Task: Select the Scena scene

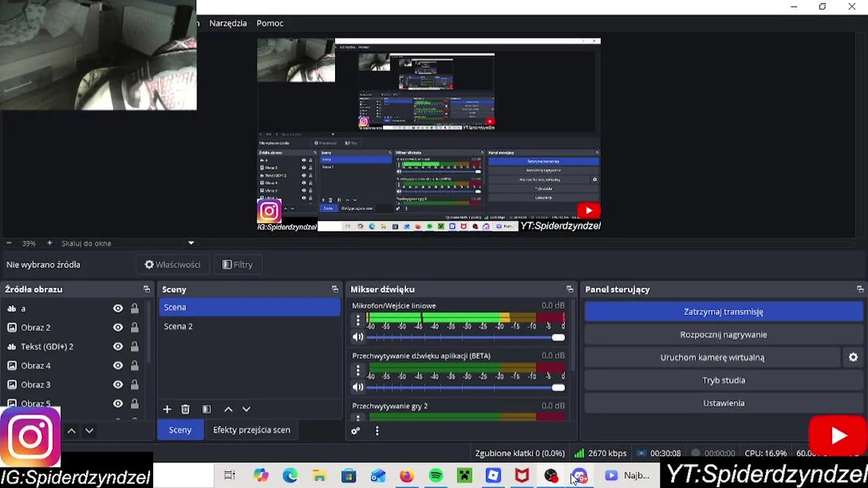Action: tap(250, 307)
